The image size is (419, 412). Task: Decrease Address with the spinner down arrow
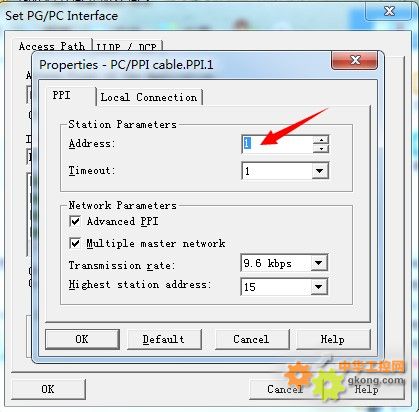click(x=321, y=149)
